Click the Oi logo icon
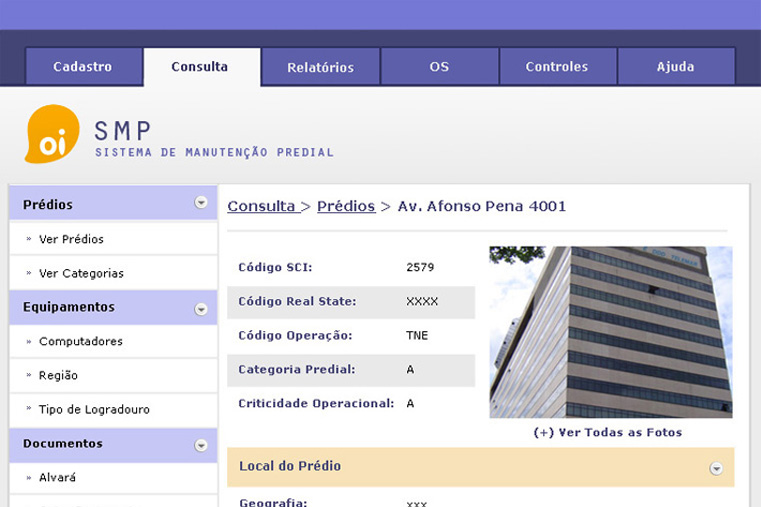 point(52,135)
